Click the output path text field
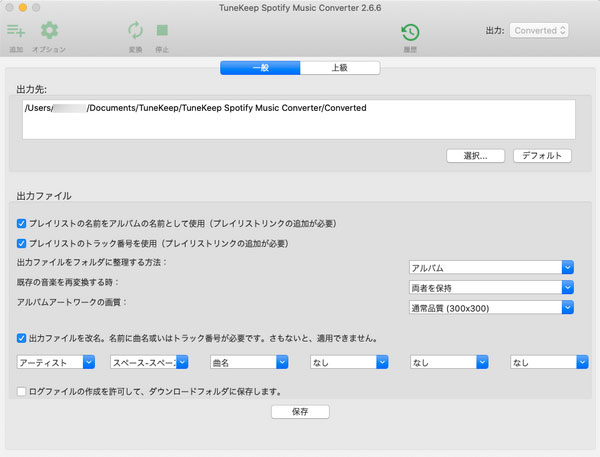Viewport: 600px width, 457px height. [299, 119]
